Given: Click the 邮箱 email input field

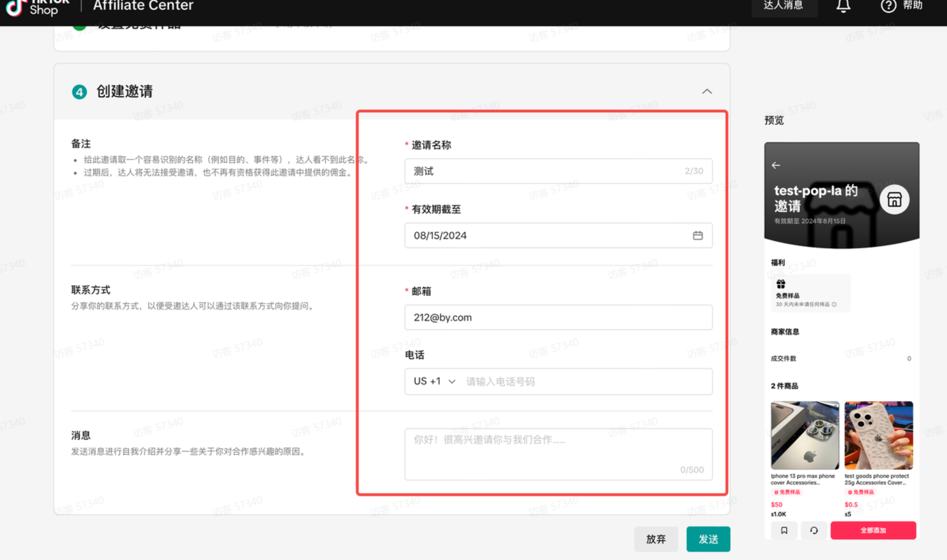Looking at the screenshot, I should click(558, 317).
